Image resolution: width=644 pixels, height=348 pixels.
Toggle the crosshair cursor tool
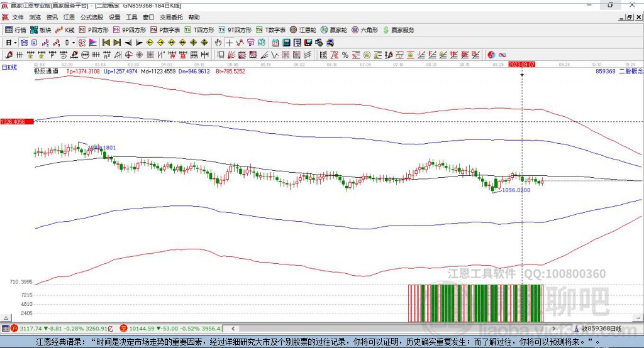(x=230, y=43)
